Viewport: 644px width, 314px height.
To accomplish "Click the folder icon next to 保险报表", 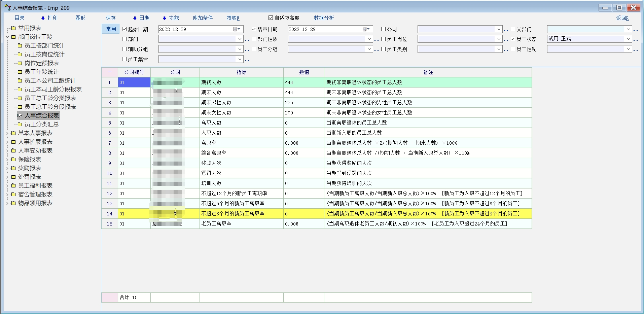I will [13, 160].
